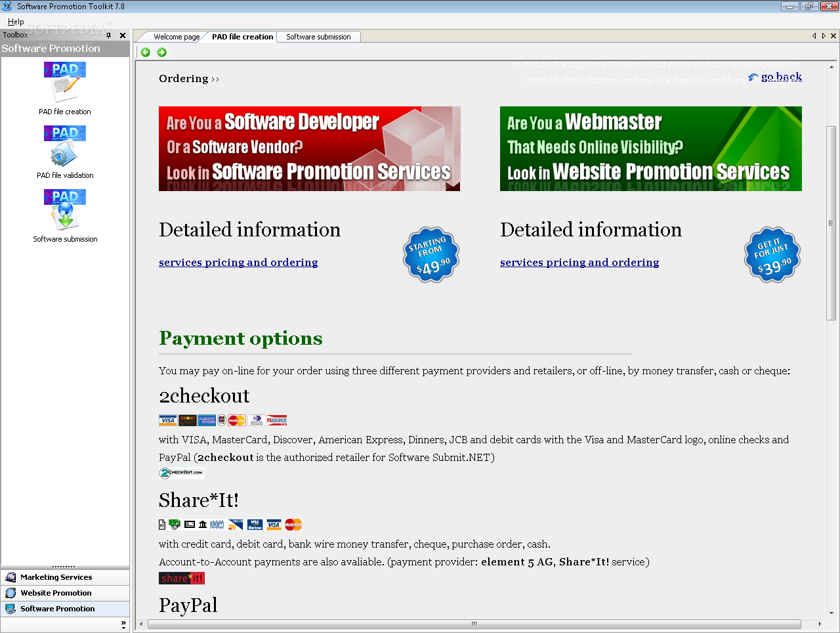
Task: Switch to the Software submission tab
Action: 318,37
